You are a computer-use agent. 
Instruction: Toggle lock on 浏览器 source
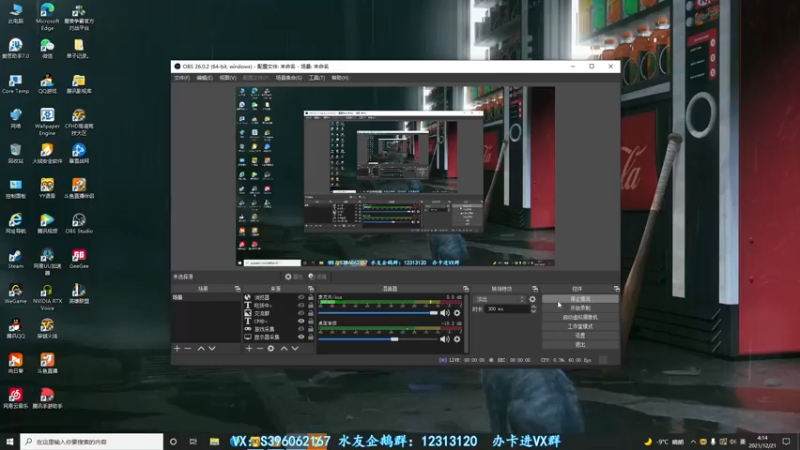click(x=311, y=297)
